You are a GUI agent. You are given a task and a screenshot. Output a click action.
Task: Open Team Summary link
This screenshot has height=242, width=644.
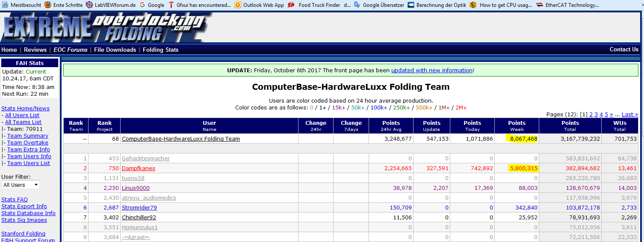coord(28,136)
